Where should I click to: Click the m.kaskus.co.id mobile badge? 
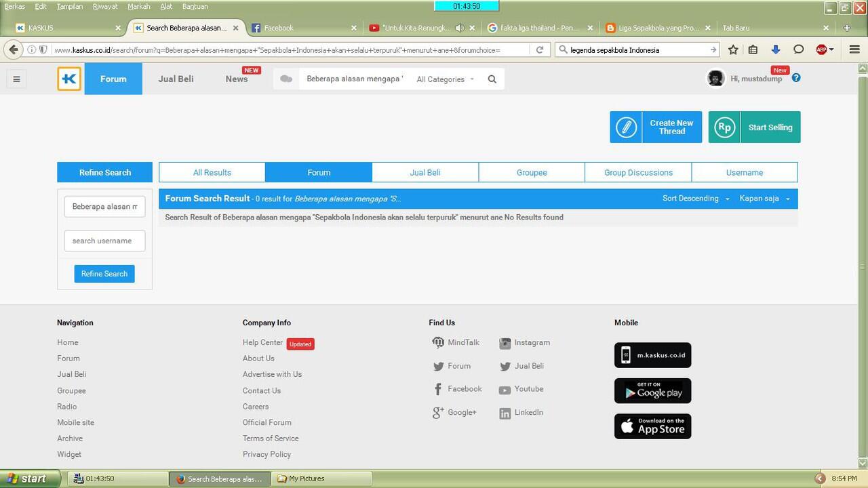coord(652,355)
